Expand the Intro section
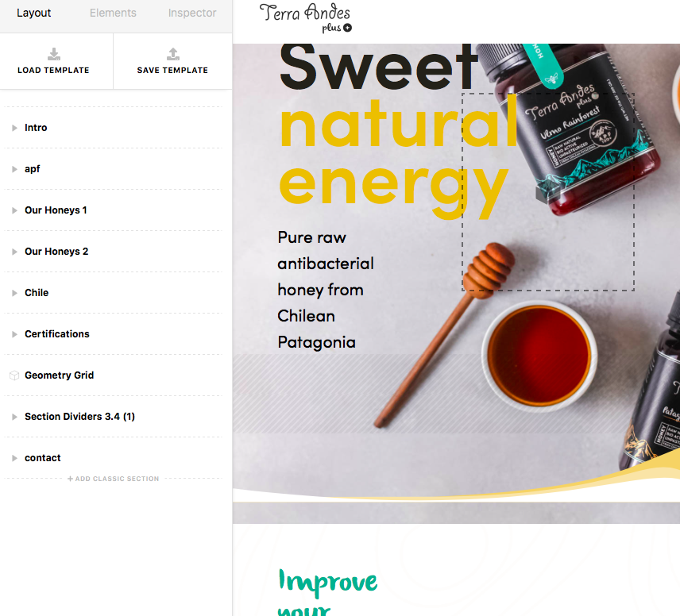 14,128
